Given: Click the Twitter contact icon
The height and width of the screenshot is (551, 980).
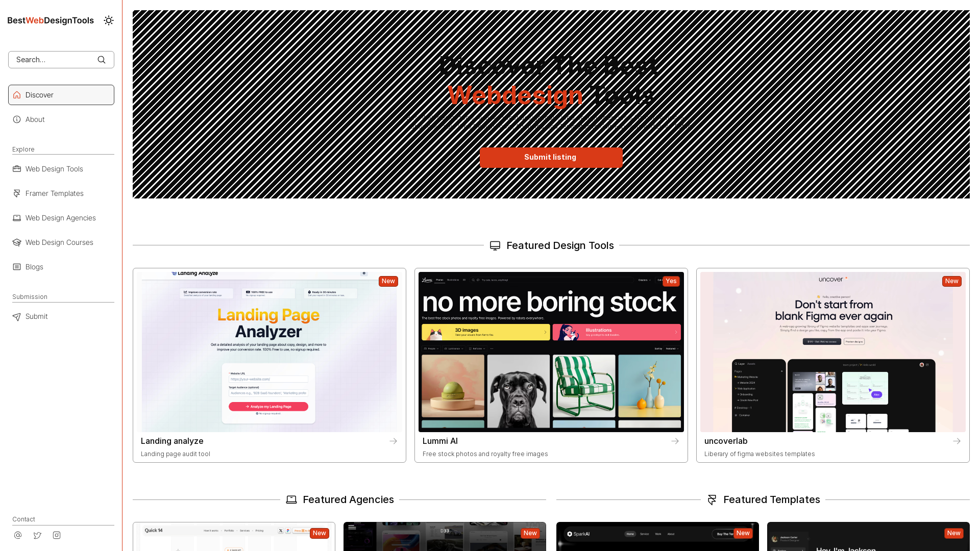Looking at the screenshot, I should click(x=37, y=535).
